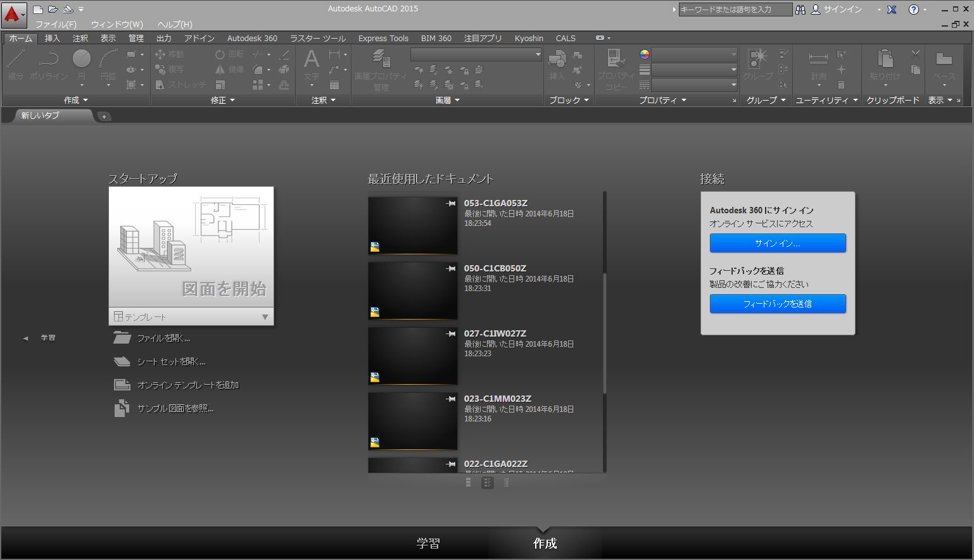Image resolution: width=974 pixels, height=560 pixels.
Task: Click the 挿入 (Insert block) tool
Action: pos(557,66)
